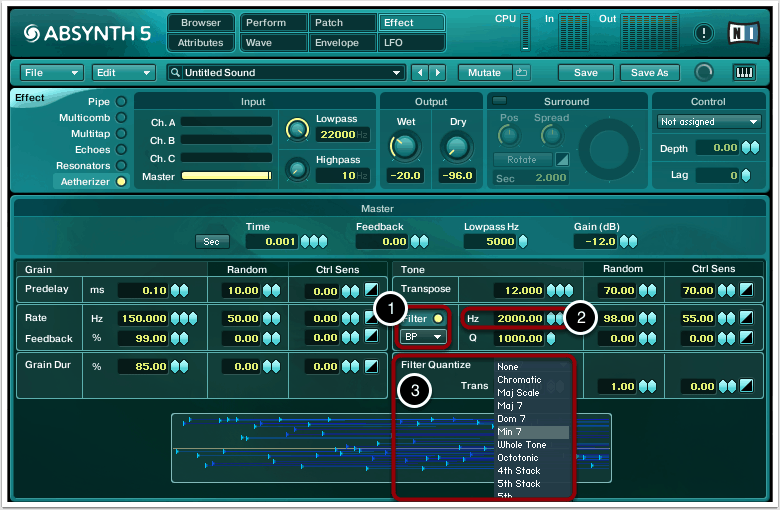
Task: Click the Wet output knob
Action: point(403,146)
